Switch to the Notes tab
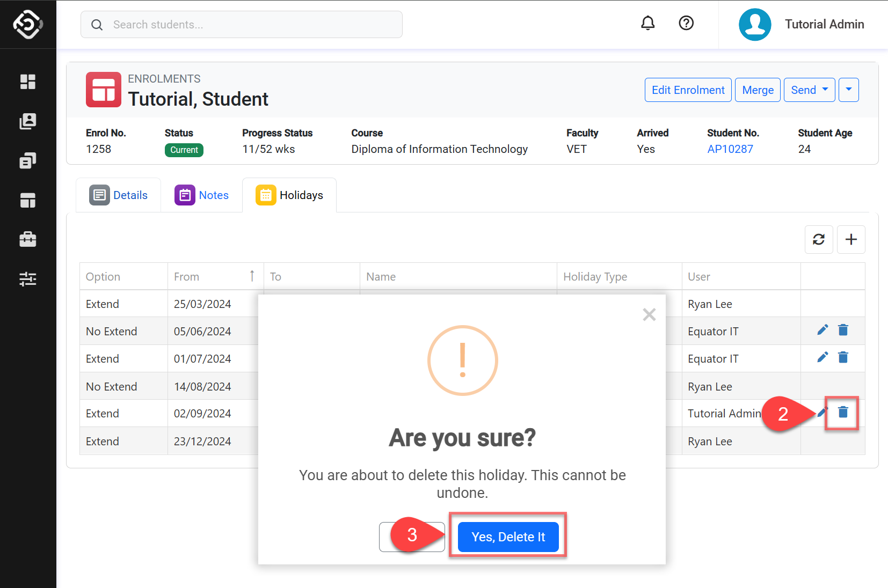This screenshot has height=588, width=888. click(202, 195)
